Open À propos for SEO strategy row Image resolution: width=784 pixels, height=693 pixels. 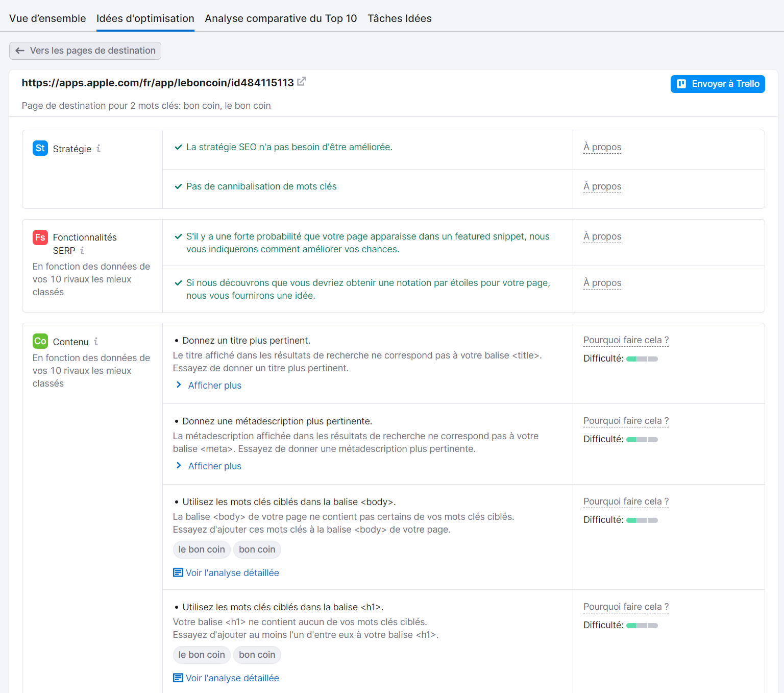click(x=602, y=147)
